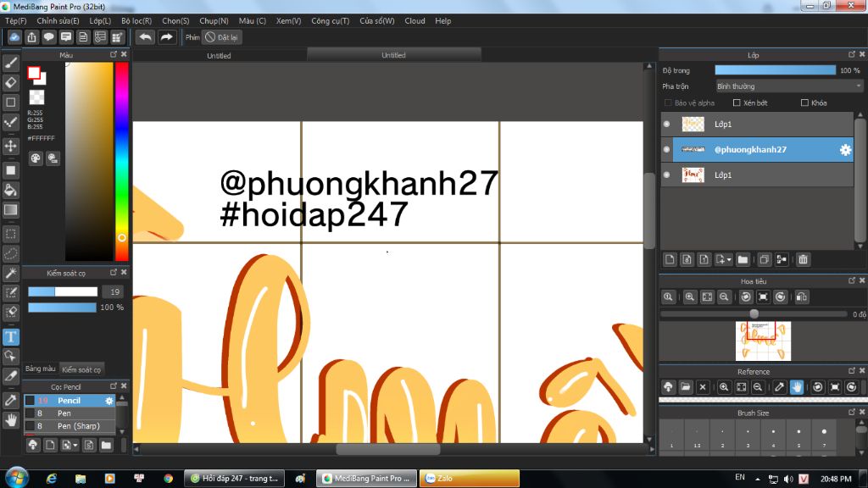This screenshot has height=488, width=868.
Task: Open the Tệp(F) menu
Action: pyautogui.click(x=16, y=21)
